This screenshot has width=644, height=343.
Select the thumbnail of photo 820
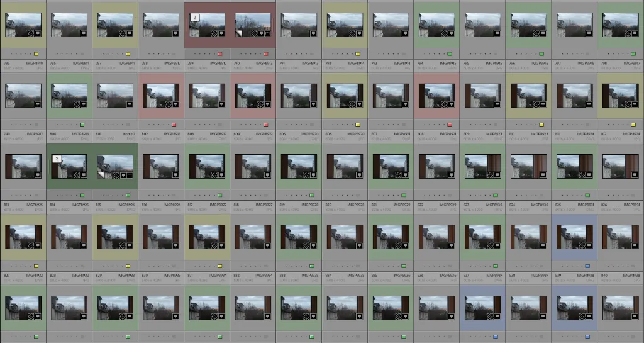tap(345, 237)
